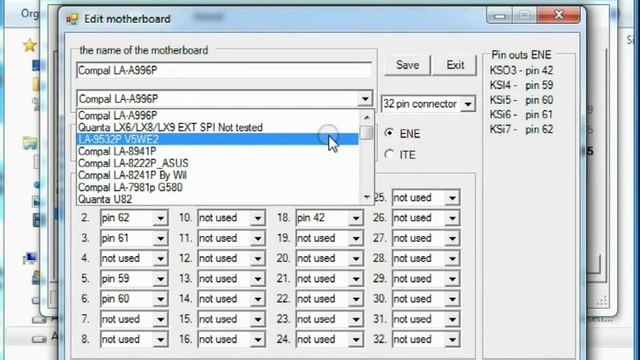Click KSi7 - pin 62 pinout text
The width and height of the screenshot is (640, 360).
521,129
